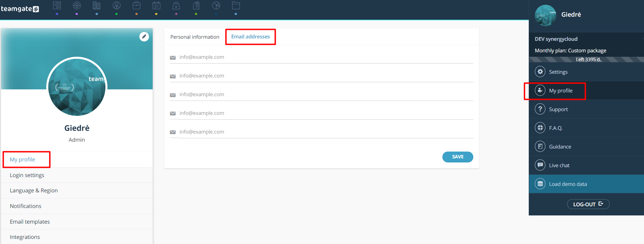Click the fifth info@example.com email field
Image resolution: width=644 pixels, height=244 pixels.
tap(326, 132)
